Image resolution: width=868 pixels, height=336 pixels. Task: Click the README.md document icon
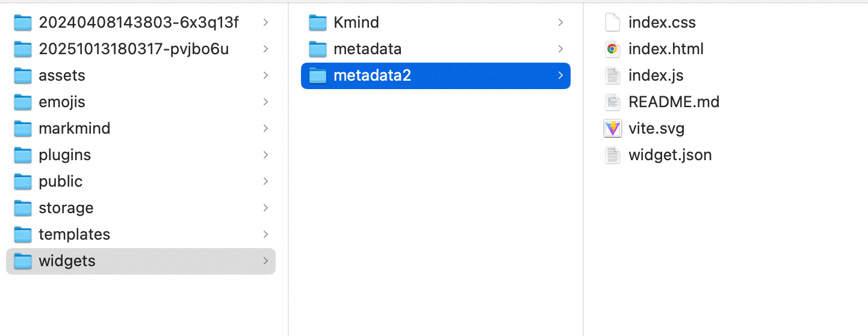tap(612, 102)
